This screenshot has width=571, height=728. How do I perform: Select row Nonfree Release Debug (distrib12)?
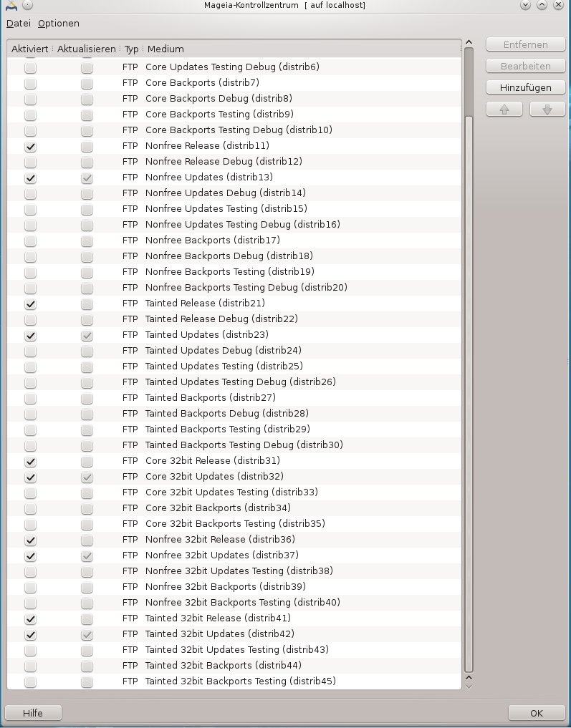click(x=234, y=162)
